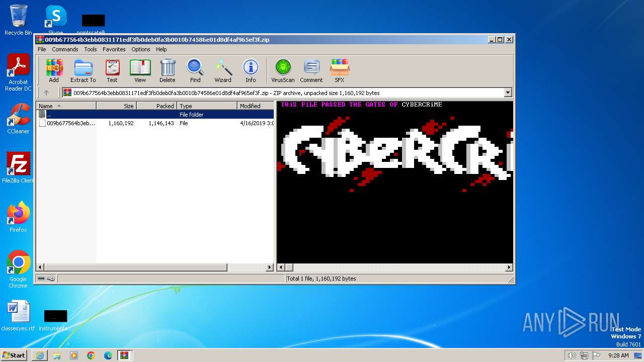Click the volume speaker tray icon
The width and height of the screenshot is (644, 362).
coord(572,355)
